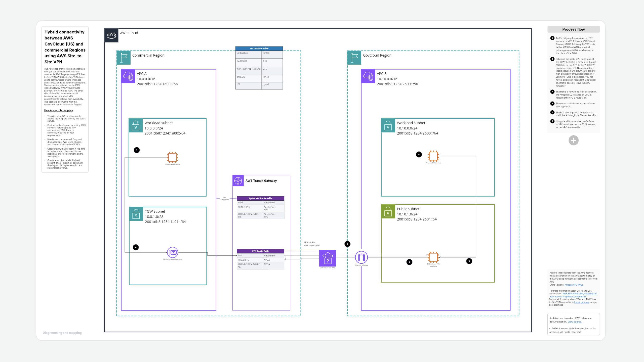Select the VPC B title with 10.10.0.0/16

[397, 79]
